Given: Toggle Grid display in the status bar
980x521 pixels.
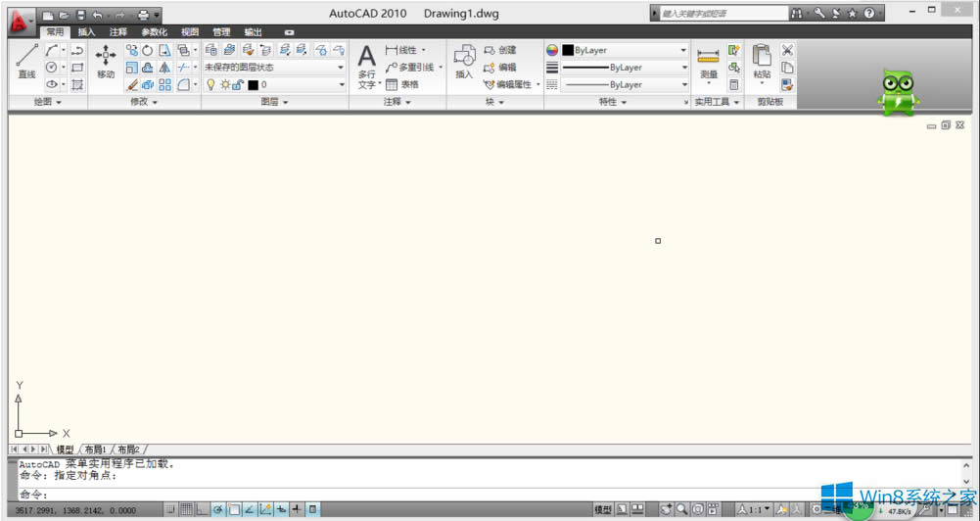Looking at the screenshot, I should [187, 509].
